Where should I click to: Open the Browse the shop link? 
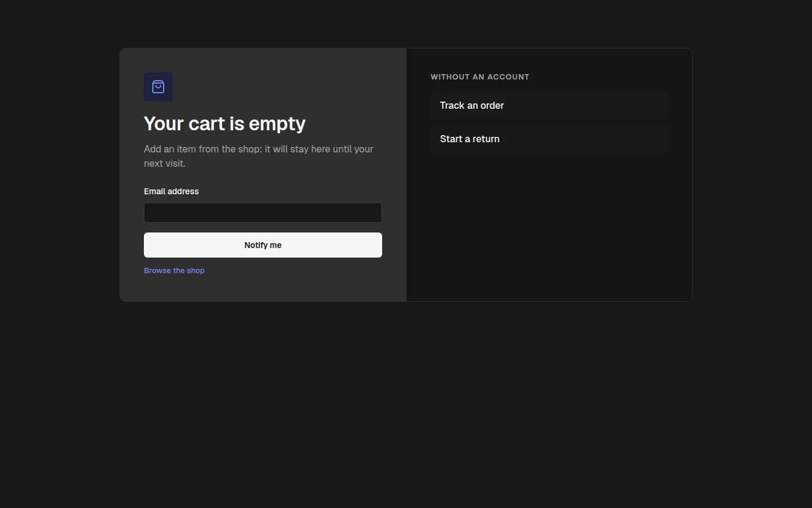174,271
